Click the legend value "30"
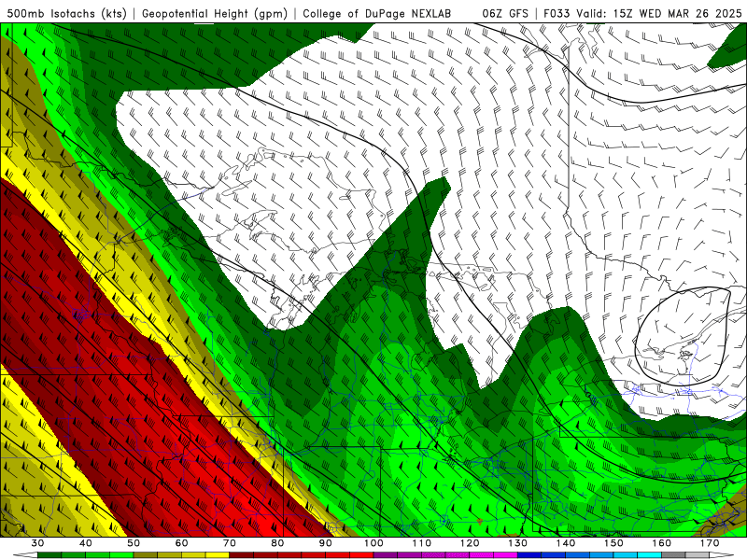Image resolution: width=747 pixels, height=560 pixels. point(37,543)
